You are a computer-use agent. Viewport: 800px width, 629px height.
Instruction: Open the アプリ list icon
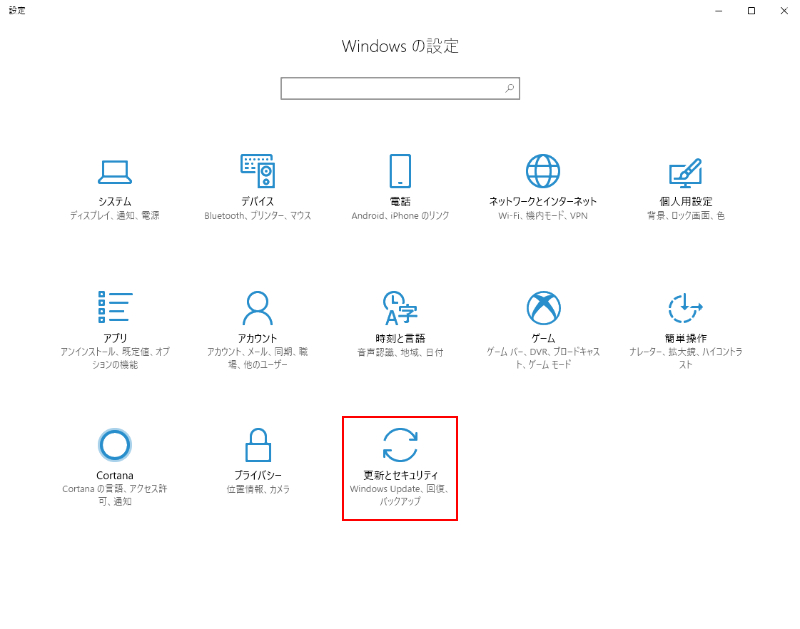[x=115, y=307]
